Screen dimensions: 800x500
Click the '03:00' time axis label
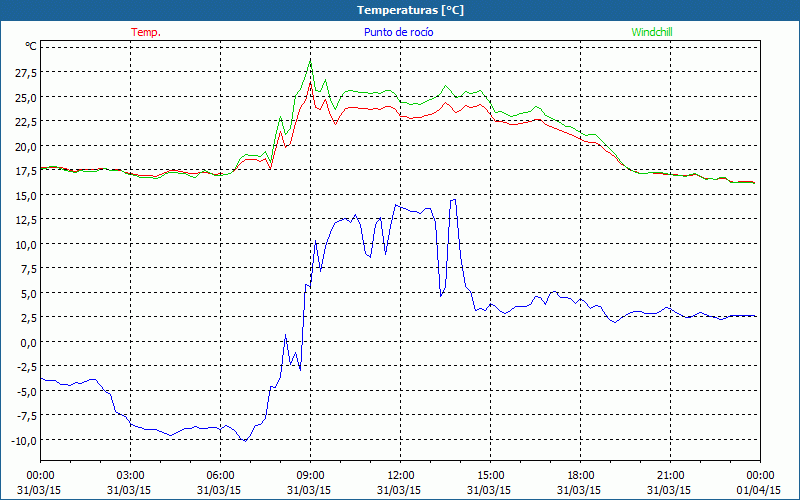[130, 476]
